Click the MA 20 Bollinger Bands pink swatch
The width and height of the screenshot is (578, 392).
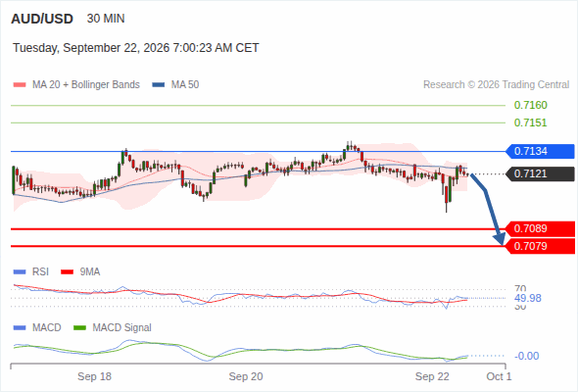(x=20, y=85)
